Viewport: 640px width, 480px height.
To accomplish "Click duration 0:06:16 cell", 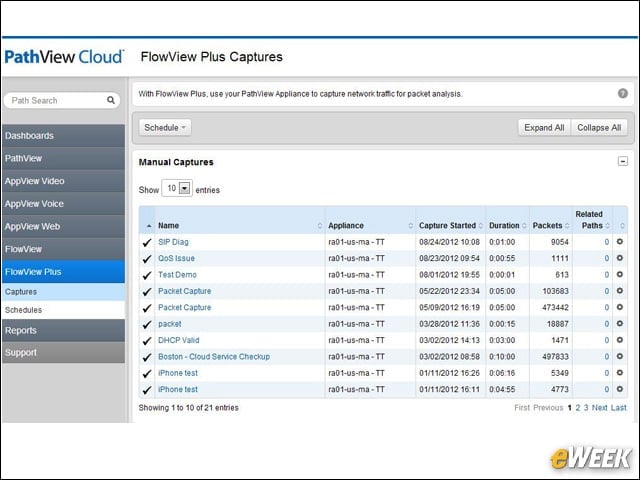I will click(502, 373).
